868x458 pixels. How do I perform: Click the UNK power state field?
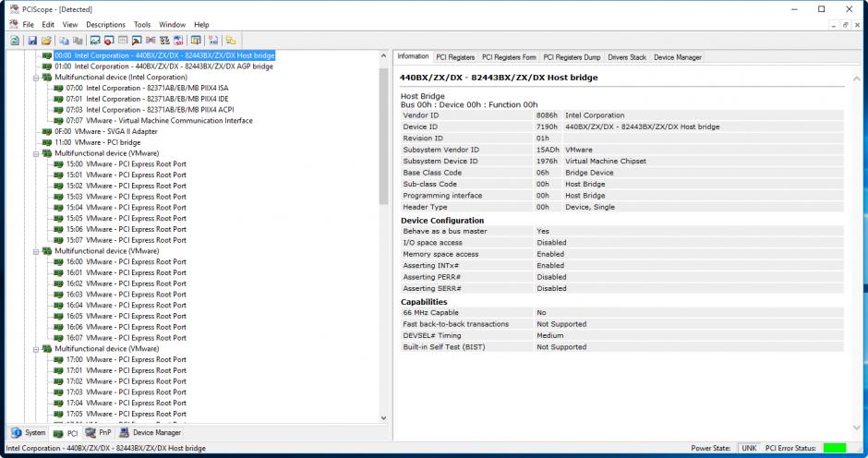pos(749,448)
